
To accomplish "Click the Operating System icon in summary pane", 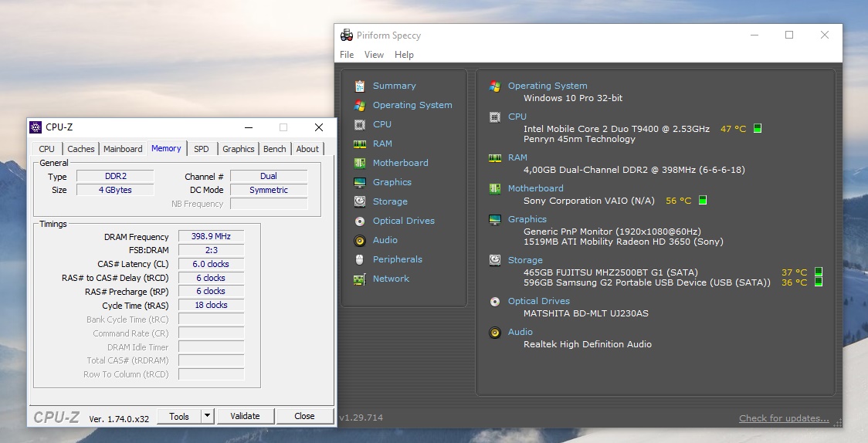I will click(x=495, y=86).
